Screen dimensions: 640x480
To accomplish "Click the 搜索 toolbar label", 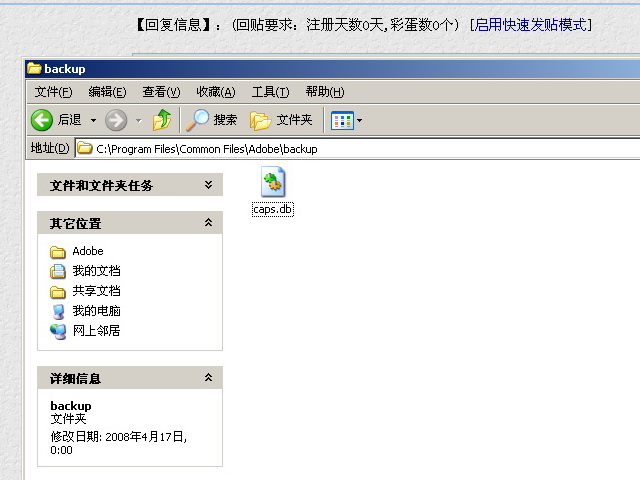I will (x=225, y=120).
